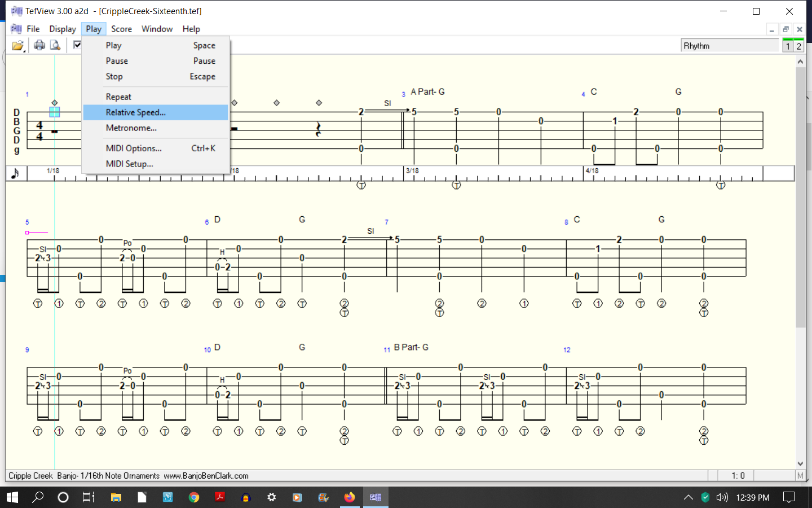Screen dimensions: 812x508
Task: Click the taskbar clock 12:39 PM
Action: pyautogui.click(x=753, y=497)
